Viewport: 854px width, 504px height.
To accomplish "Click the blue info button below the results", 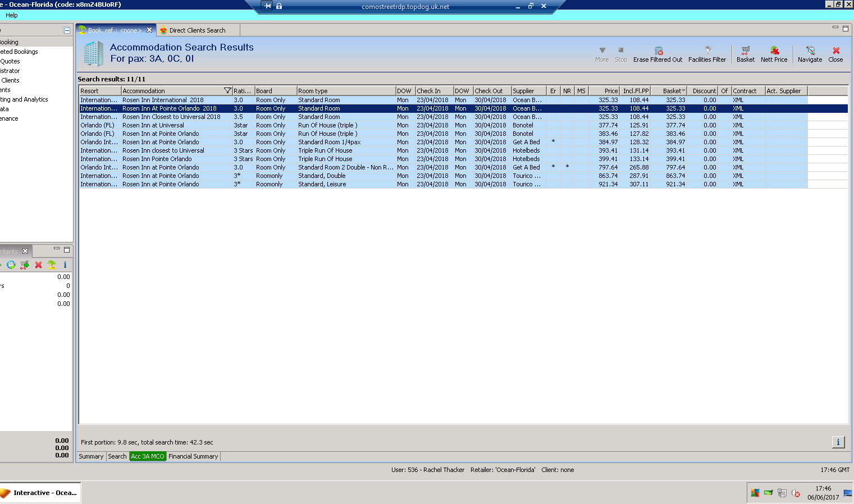I will point(838,442).
